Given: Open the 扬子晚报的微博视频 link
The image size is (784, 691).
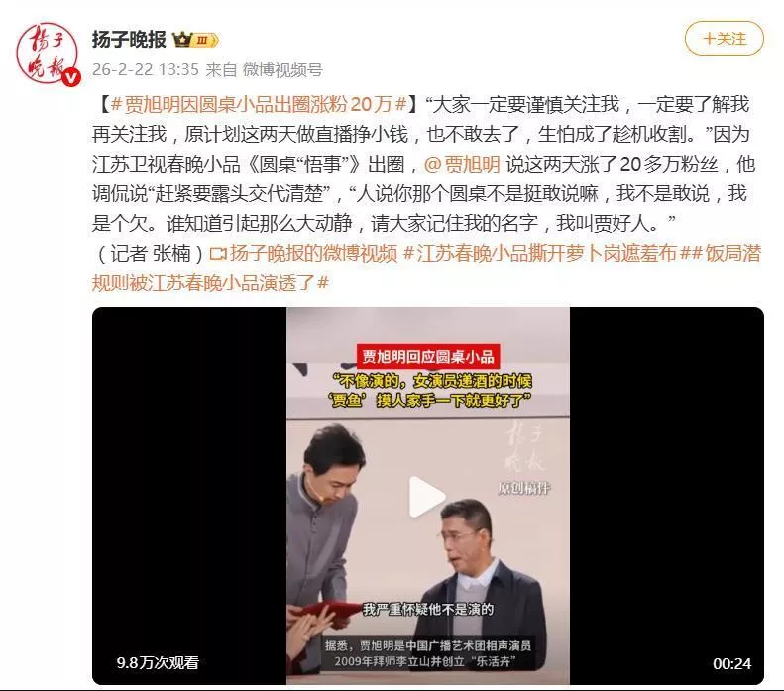Looking at the screenshot, I should 313,254.
